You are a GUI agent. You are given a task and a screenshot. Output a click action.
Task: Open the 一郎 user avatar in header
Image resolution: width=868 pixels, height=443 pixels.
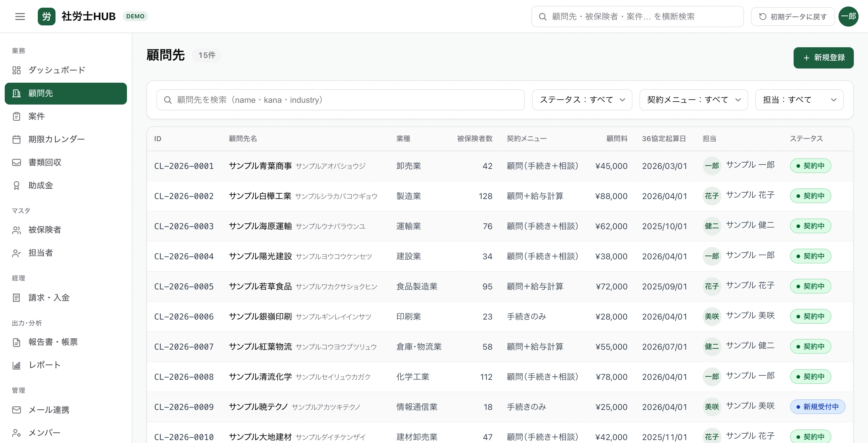(849, 16)
